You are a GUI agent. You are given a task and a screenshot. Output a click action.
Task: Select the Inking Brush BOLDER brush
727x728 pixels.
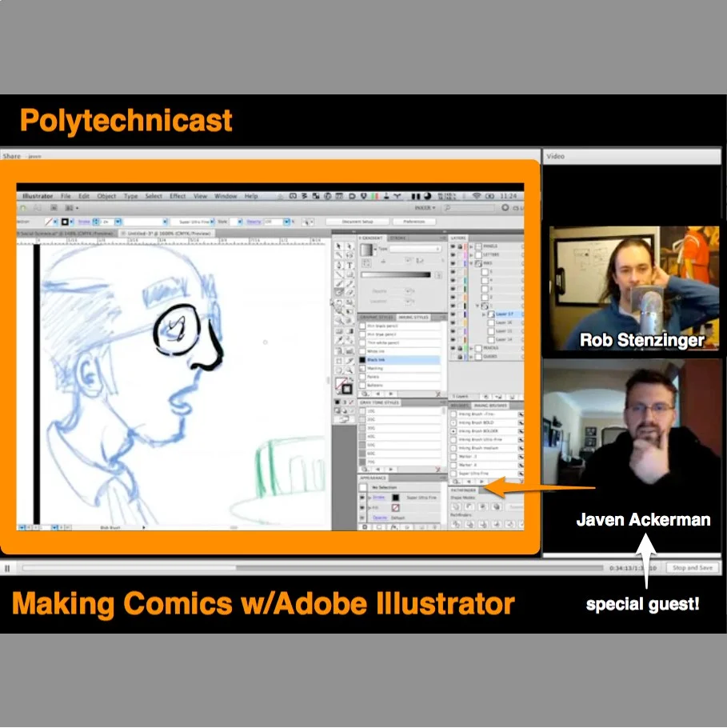pyautogui.click(x=486, y=431)
